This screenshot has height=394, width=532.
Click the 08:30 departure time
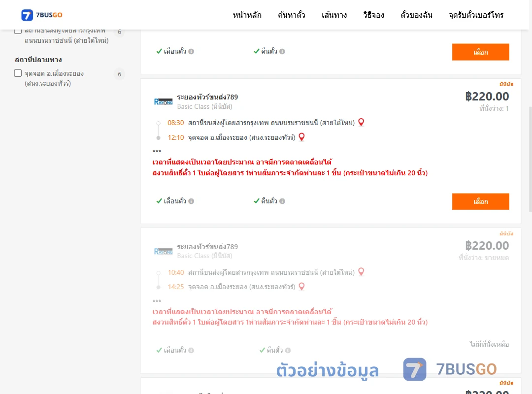click(x=176, y=123)
